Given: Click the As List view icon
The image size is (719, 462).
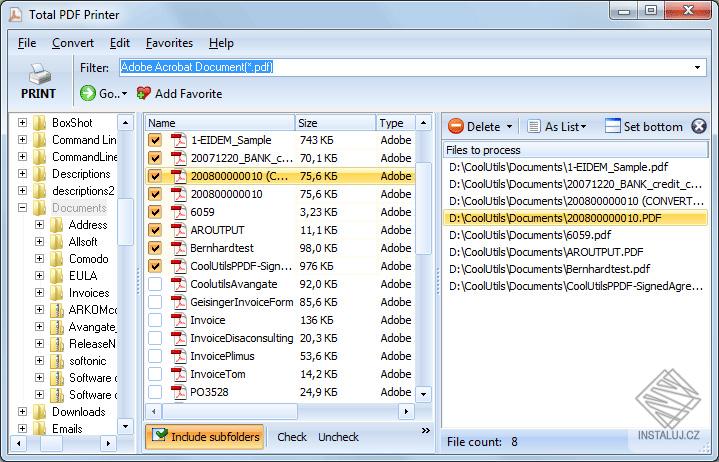Looking at the screenshot, I should [x=533, y=126].
